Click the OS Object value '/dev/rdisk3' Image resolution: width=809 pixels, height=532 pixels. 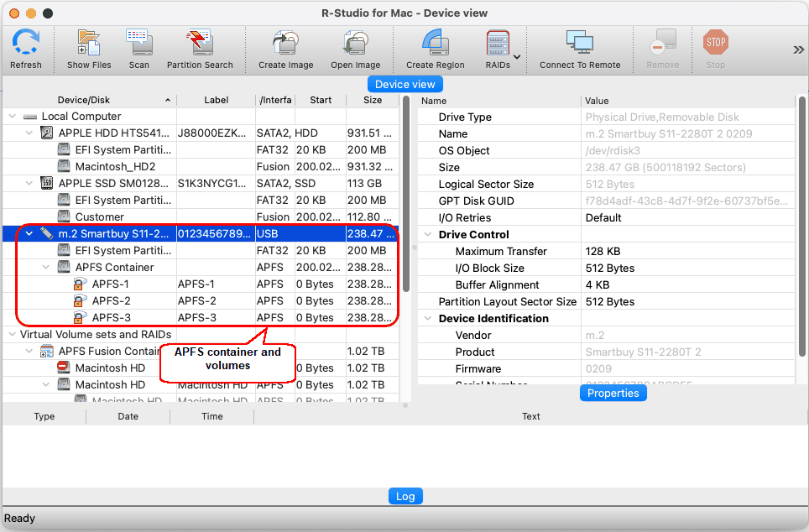[613, 151]
